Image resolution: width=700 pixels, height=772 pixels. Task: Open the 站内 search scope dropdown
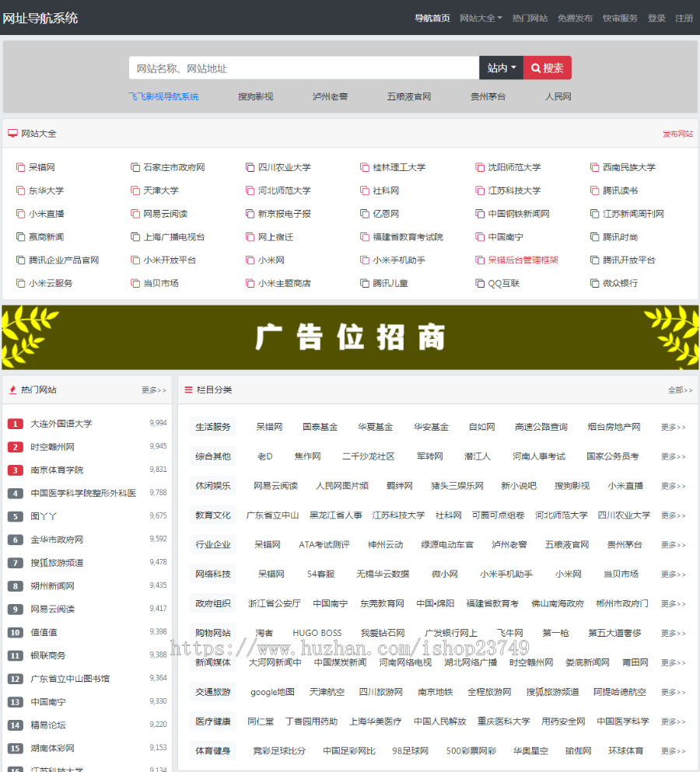pos(501,68)
